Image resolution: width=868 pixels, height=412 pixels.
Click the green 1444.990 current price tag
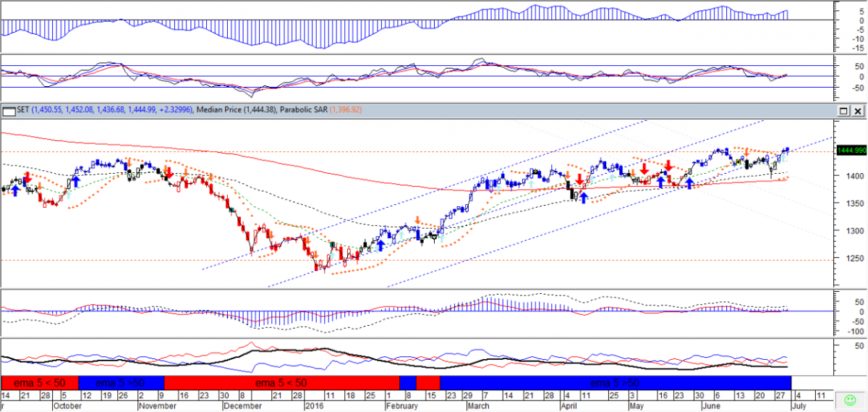point(851,150)
